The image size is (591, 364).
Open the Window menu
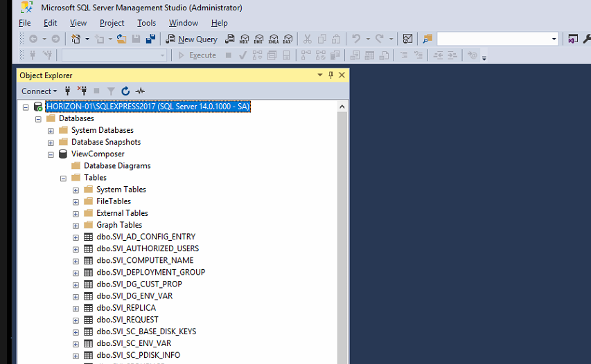point(183,23)
